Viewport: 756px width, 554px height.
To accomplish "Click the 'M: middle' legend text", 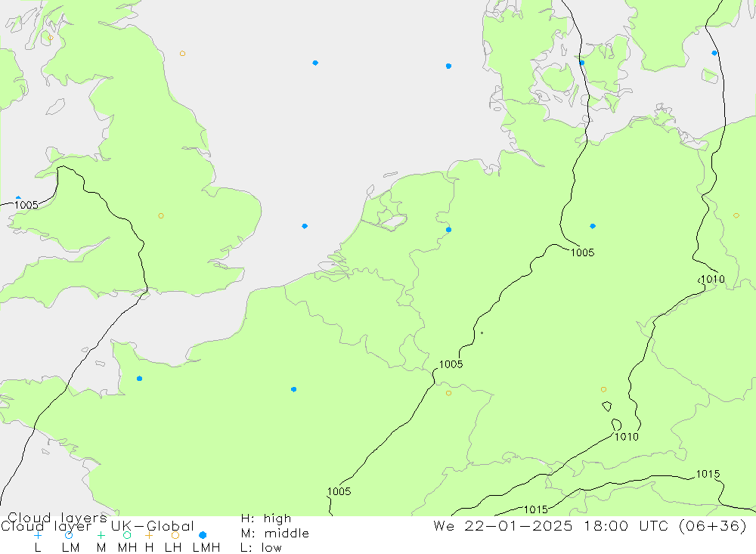I will click(x=275, y=534).
